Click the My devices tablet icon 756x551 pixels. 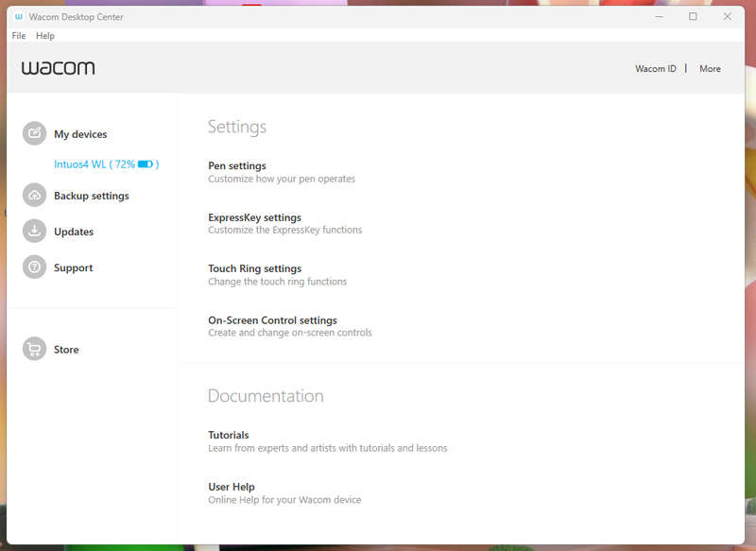click(34, 133)
